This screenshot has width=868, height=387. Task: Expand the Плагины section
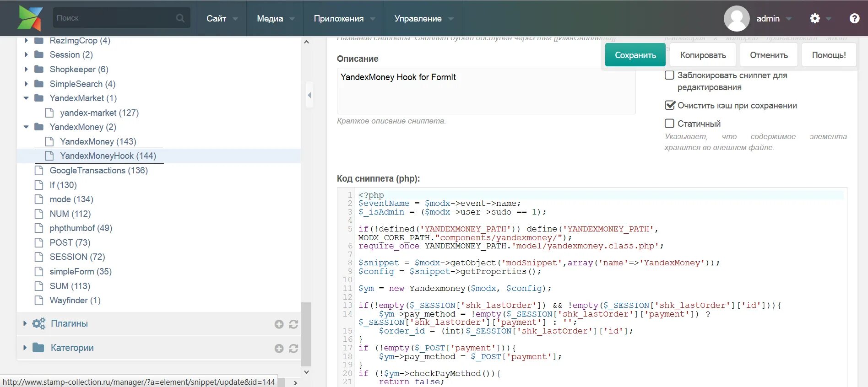25,324
